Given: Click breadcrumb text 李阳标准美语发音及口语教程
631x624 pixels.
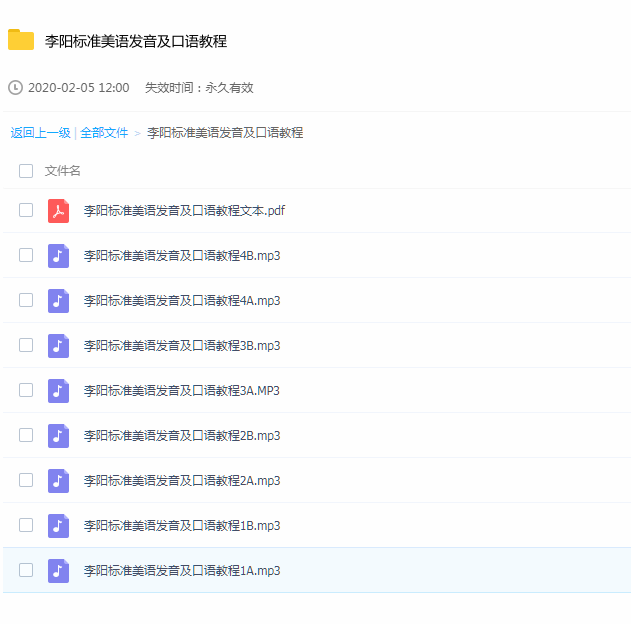Looking at the screenshot, I should (225, 133).
